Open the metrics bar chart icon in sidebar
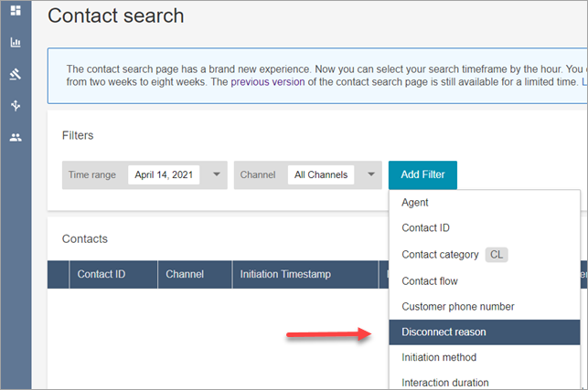 [x=16, y=42]
